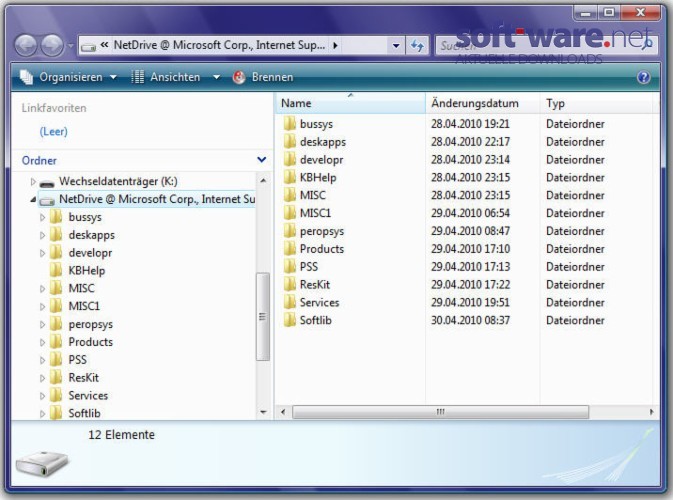The height and width of the screenshot is (500, 673).
Task: Click date 28.04.2010 19:21 of bussys
Action: tap(470, 124)
